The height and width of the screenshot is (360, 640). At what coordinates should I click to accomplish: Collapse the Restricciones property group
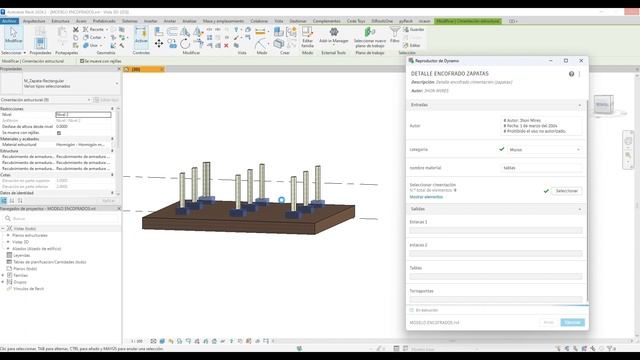(x=112, y=109)
